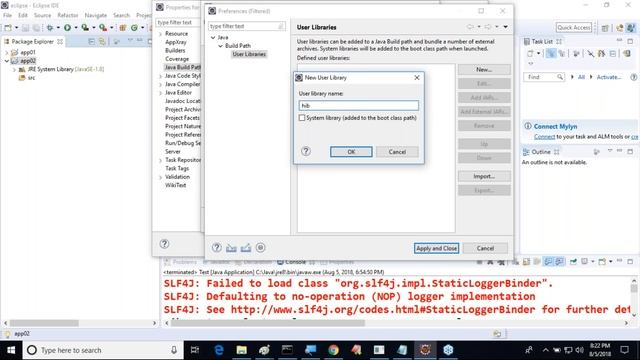Click the Pin Console icon in Console toolbar

[573, 262]
